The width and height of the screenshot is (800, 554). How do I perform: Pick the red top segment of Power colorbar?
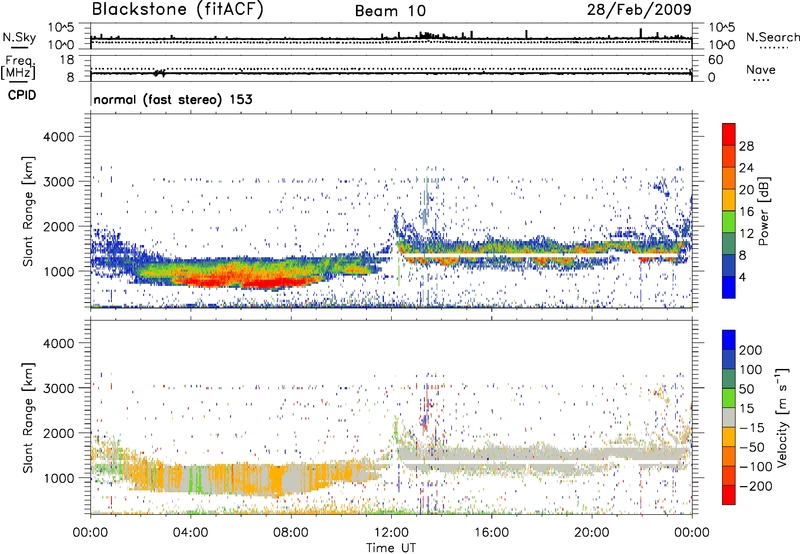tap(729, 134)
